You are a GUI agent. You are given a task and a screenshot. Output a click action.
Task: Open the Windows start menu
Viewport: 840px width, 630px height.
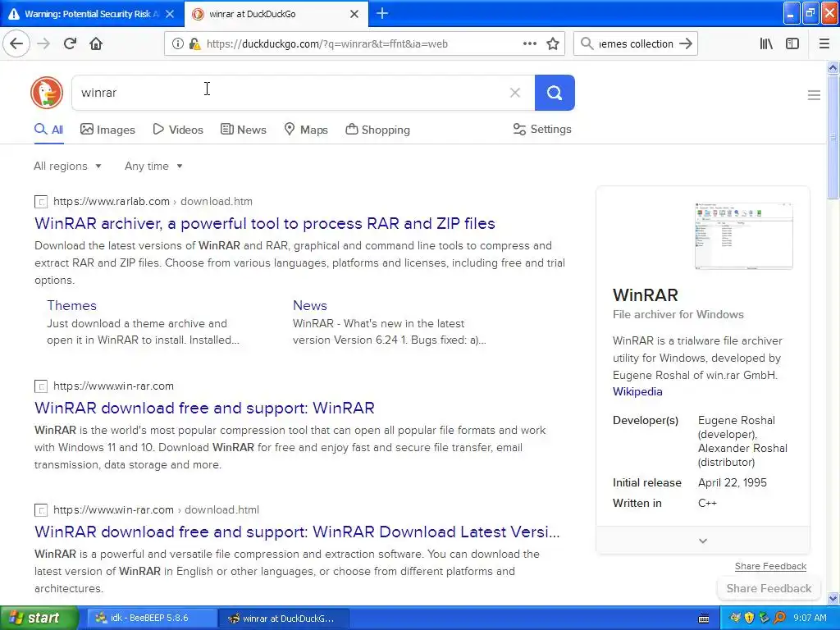pos(39,618)
